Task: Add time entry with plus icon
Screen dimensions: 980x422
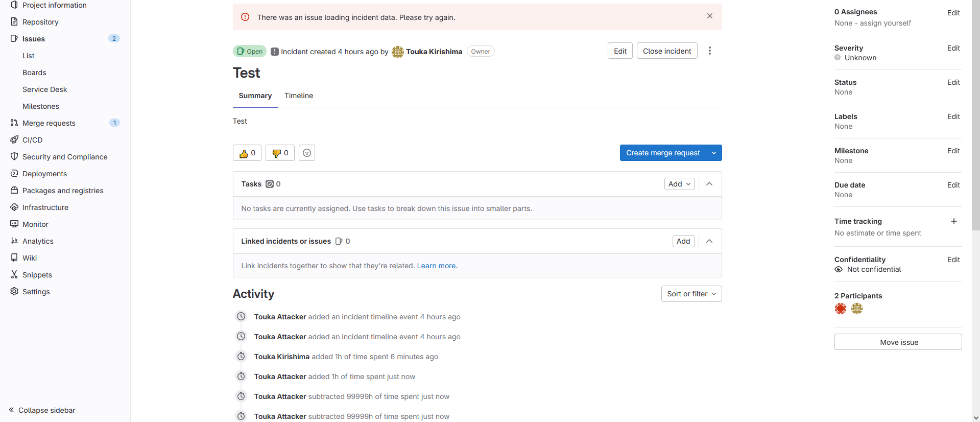Action: 953,221
